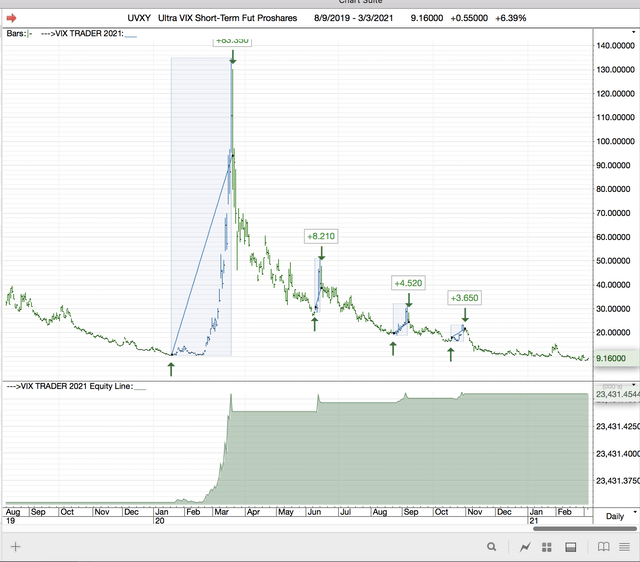The image size is (640, 562).
Task: Open the book reference icon
Action: click(x=604, y=546)
